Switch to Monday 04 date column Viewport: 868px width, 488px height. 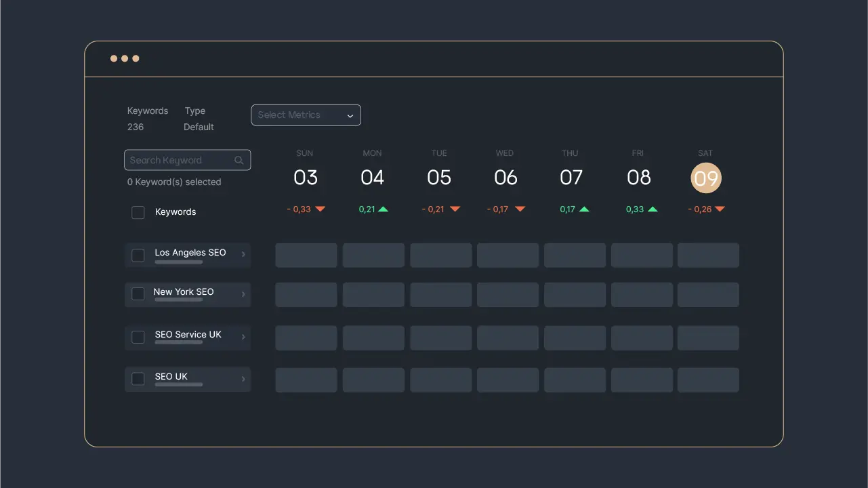pos(372,178)
